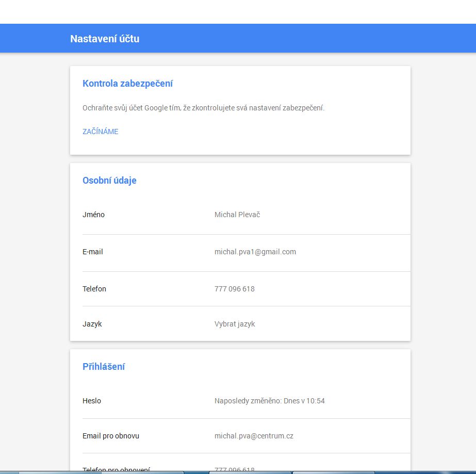Select the E-mail row label
The width and height of the screenshot is (476, 474).
point(93,252)
